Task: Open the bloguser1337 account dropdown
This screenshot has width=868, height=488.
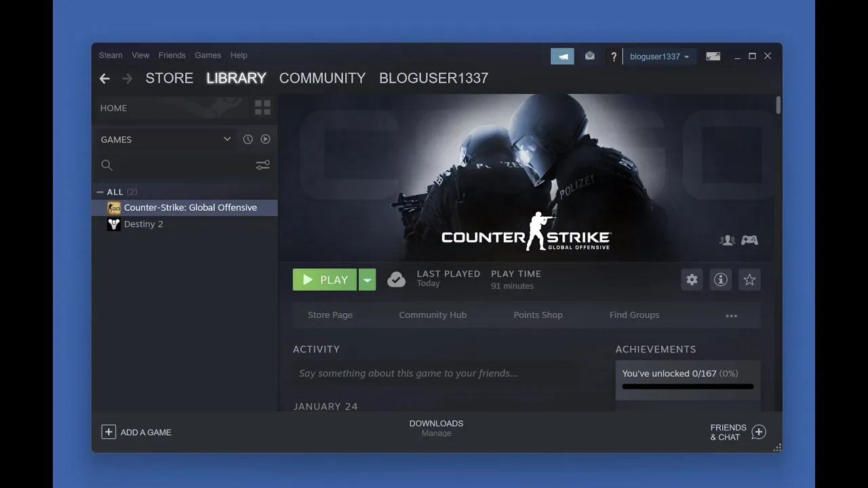Action: click(x=659, y=56)
